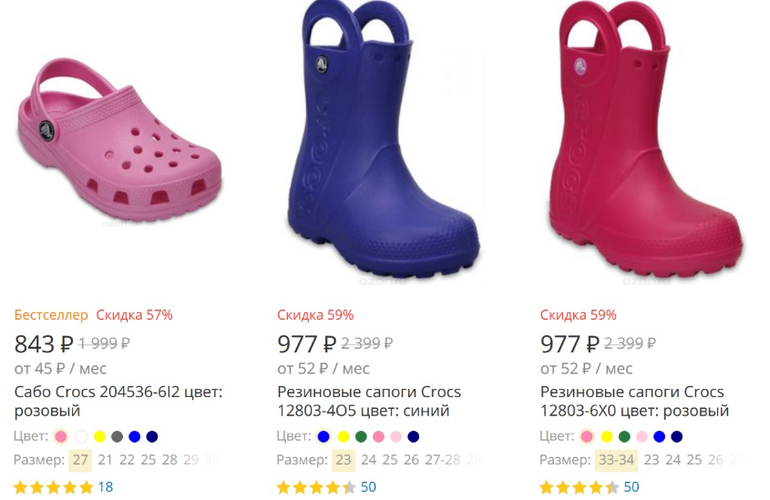Click the star rating of the blue boots

(x=316, y=487)
